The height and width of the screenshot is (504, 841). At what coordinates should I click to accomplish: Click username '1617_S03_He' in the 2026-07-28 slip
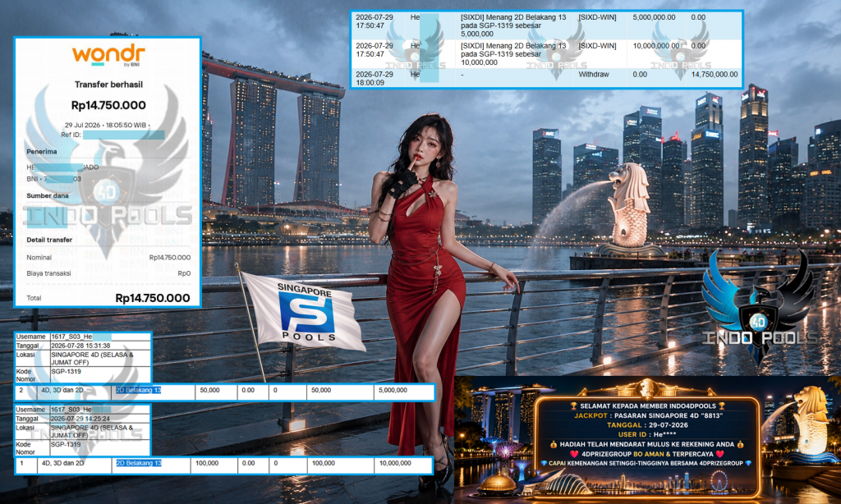(x=71, y=337)
